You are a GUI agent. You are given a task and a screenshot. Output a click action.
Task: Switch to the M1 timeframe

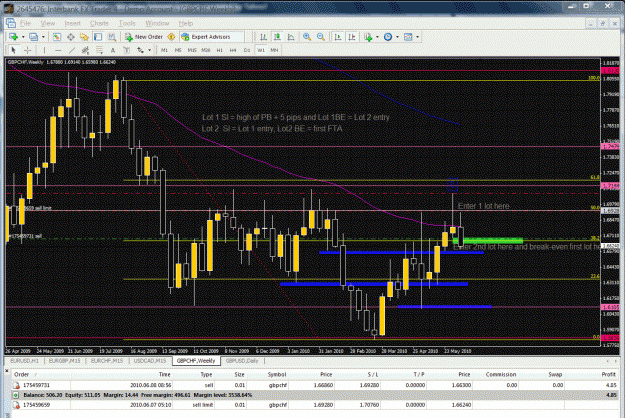click(x=164, y=50)
